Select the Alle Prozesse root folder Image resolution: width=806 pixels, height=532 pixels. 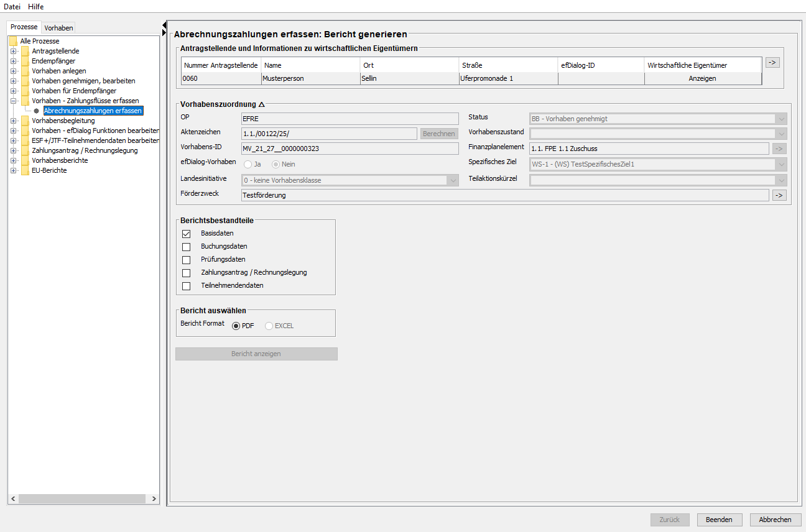[39, 41]
